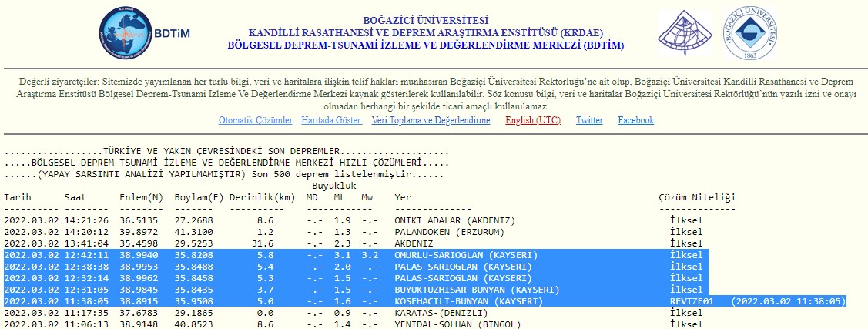Click the KRDAE institute title heading
The width and height of the screenshot is (868, 329).
pyautogui.click(x=426, y=32)
